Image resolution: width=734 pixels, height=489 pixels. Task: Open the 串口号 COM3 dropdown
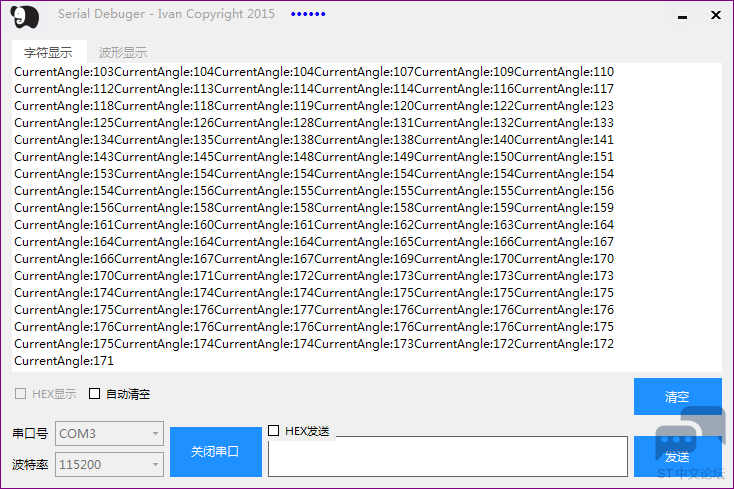[109, 433]
